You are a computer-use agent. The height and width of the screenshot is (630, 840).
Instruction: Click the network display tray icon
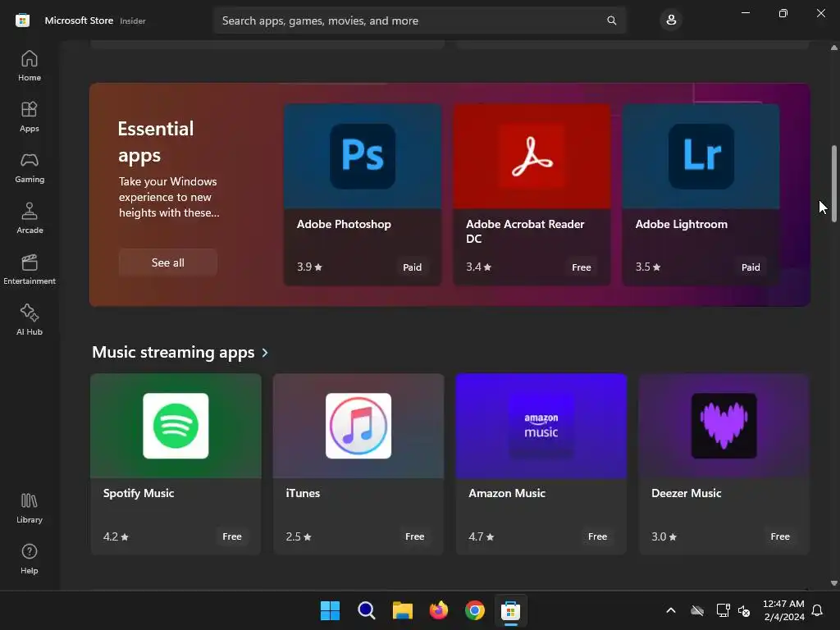pos(723,610)
